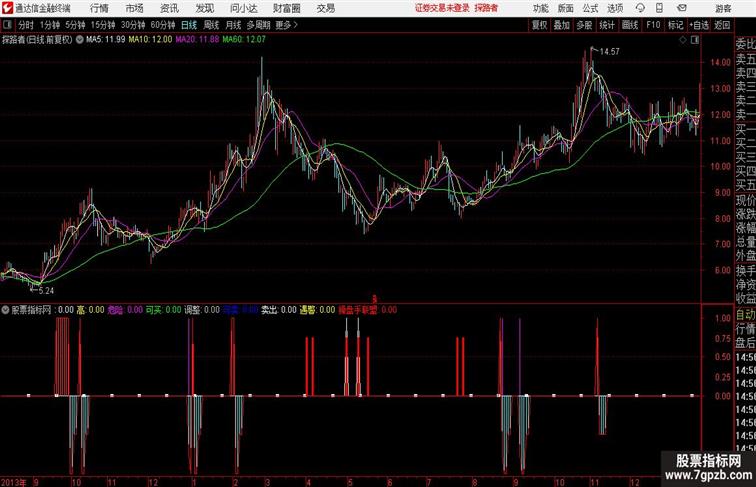The height and width of the screenshot is (487, 756).
Task: Open the 问小达 menu
Action: (243, 8)
